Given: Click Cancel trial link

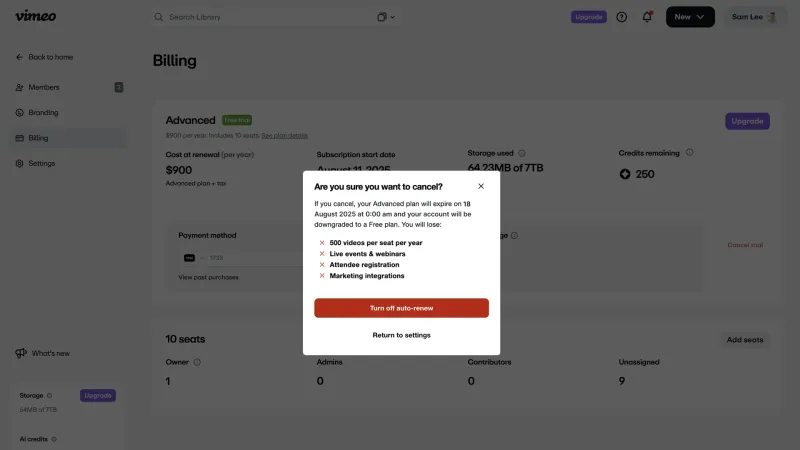Looking at the screenshot, I should tap(745, 245).
